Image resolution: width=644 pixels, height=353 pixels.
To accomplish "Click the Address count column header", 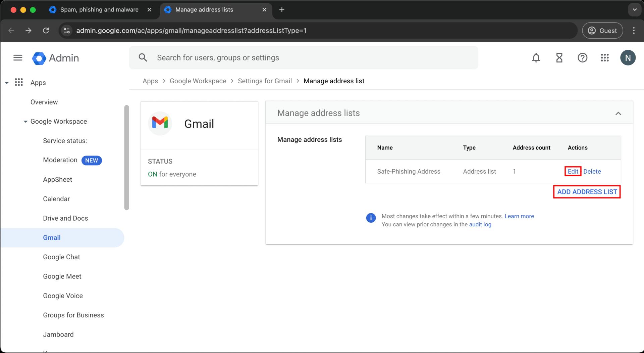I will (x=531, y=148).
